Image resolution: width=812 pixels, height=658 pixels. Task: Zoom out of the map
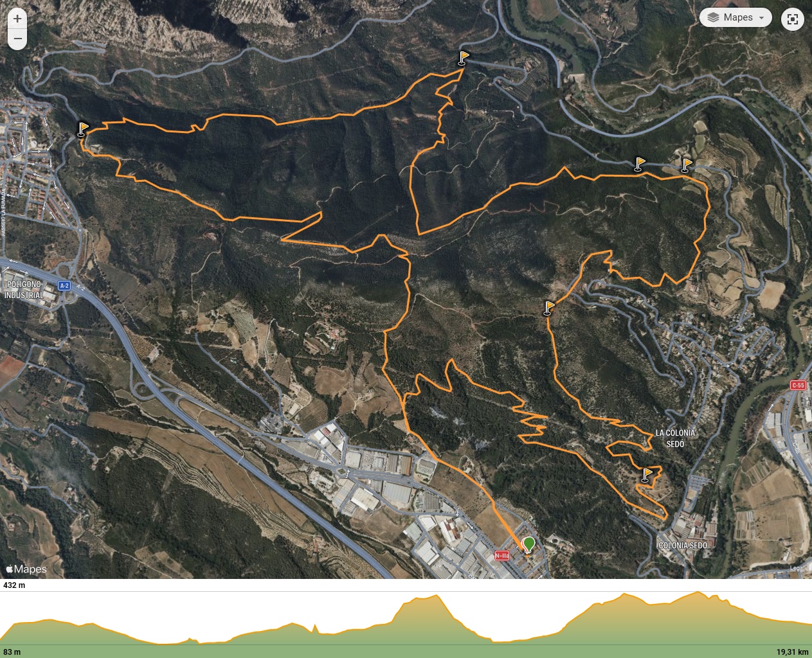pyautogui.click(x=17, y=39)
